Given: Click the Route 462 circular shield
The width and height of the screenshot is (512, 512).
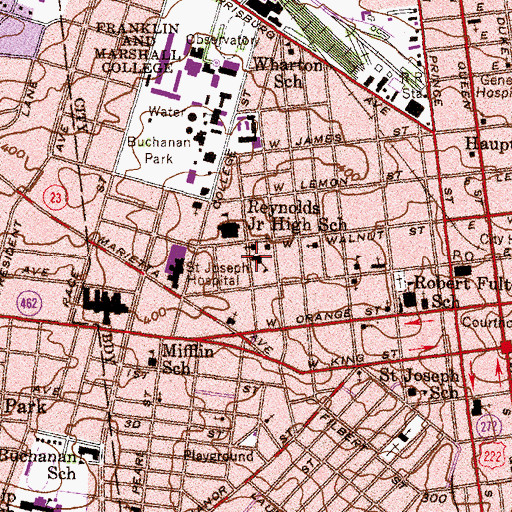Looking at the screenshot, I should click(x=29, y=304).
